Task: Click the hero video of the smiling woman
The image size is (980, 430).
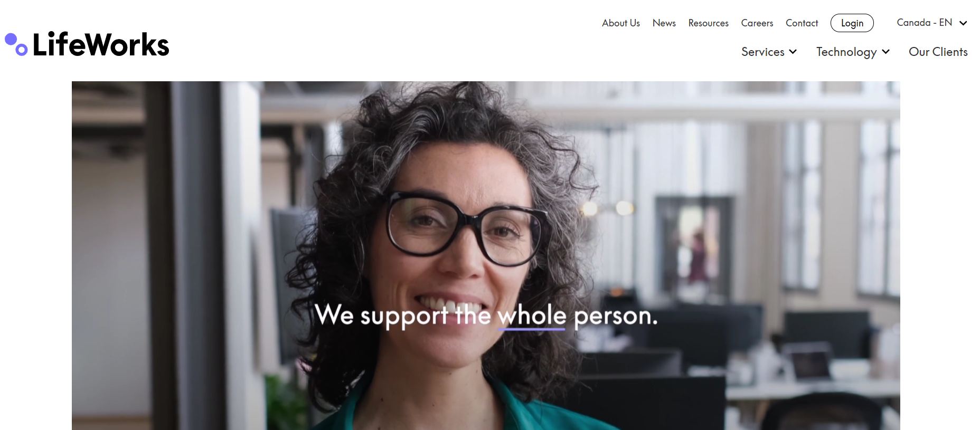Action: pyautogui.click(x=486, y=255)
